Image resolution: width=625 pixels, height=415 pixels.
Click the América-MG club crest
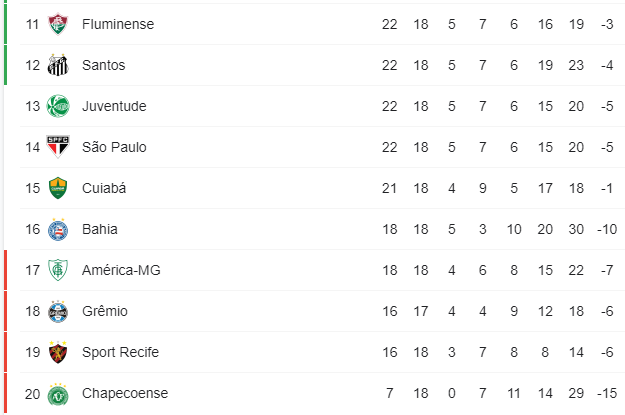pyautogui.click(x=58, y=270)
